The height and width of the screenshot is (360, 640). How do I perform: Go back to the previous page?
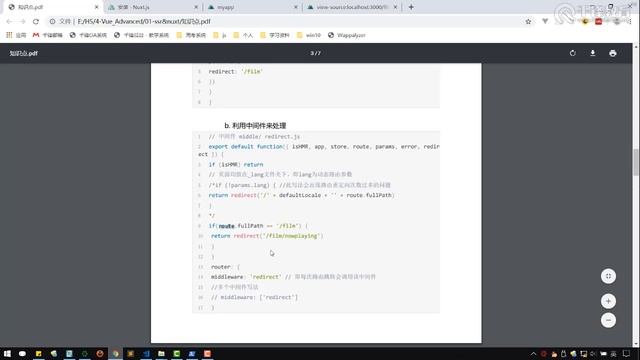point(9,21)
